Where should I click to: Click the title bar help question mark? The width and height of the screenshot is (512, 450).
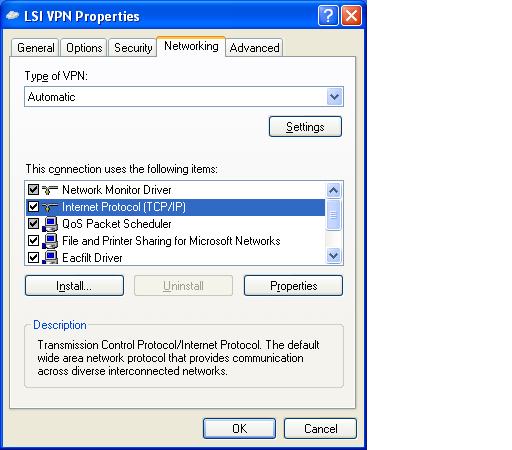(x=328, y=15)
